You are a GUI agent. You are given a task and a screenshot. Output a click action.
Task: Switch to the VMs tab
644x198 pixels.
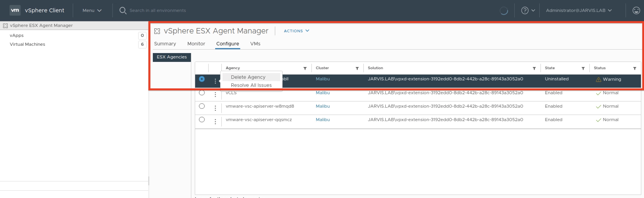(x=255, y=44)
